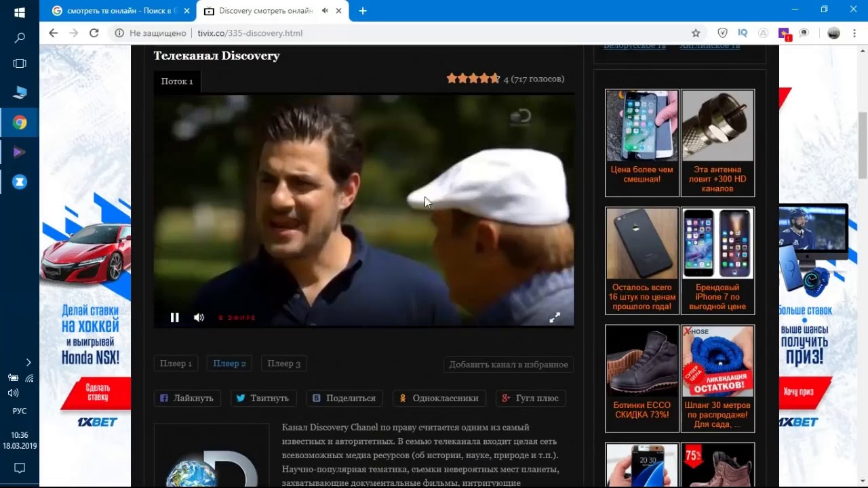Select Плеер 3
This screenshot has width=868, height=488.
click(x=283, y=364)
